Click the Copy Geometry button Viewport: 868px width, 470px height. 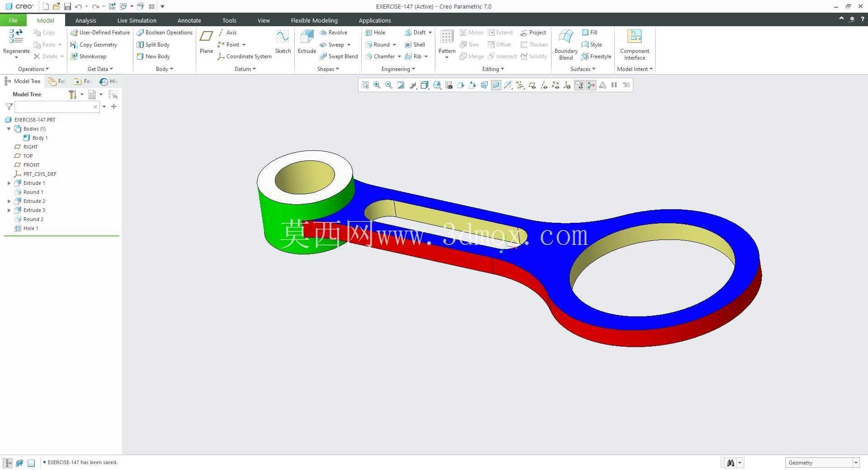click(x=94, y=45)
